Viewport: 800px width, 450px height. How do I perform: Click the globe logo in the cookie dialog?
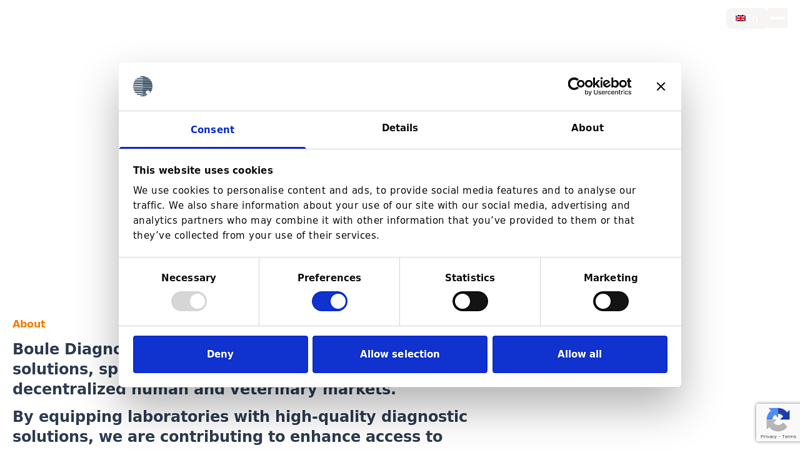(143, 86)
